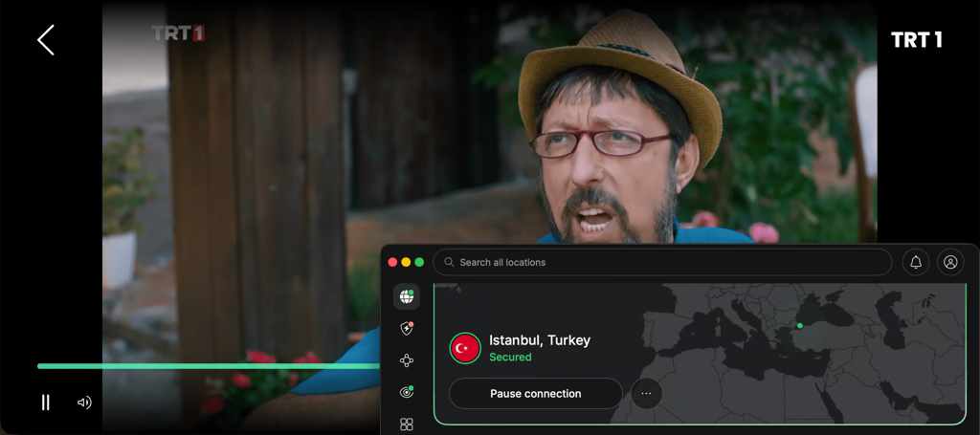The image size is (980, 435).
Task: Open the four-squares grid icon in sidebar
Action: (406, 424)
